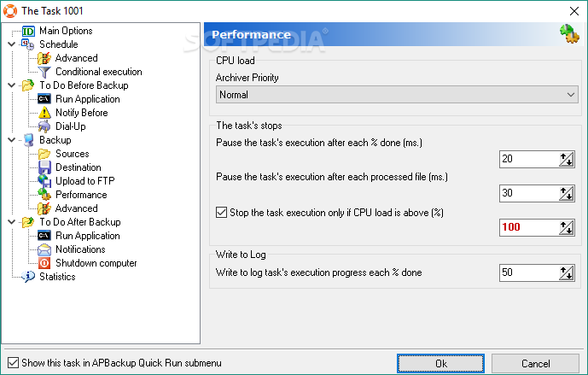This screenshot has width=588, height=375.
Task: Click the Destination floppy disk icon
Action: click(x=44, y=167)
